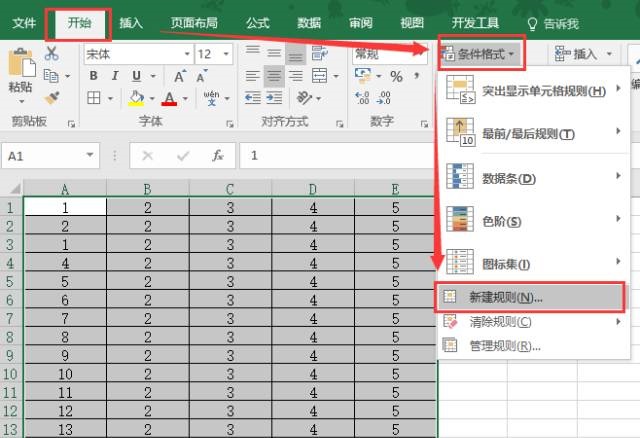Open 图标集 submenu
The image size is (640, 438).
[533, 264]
